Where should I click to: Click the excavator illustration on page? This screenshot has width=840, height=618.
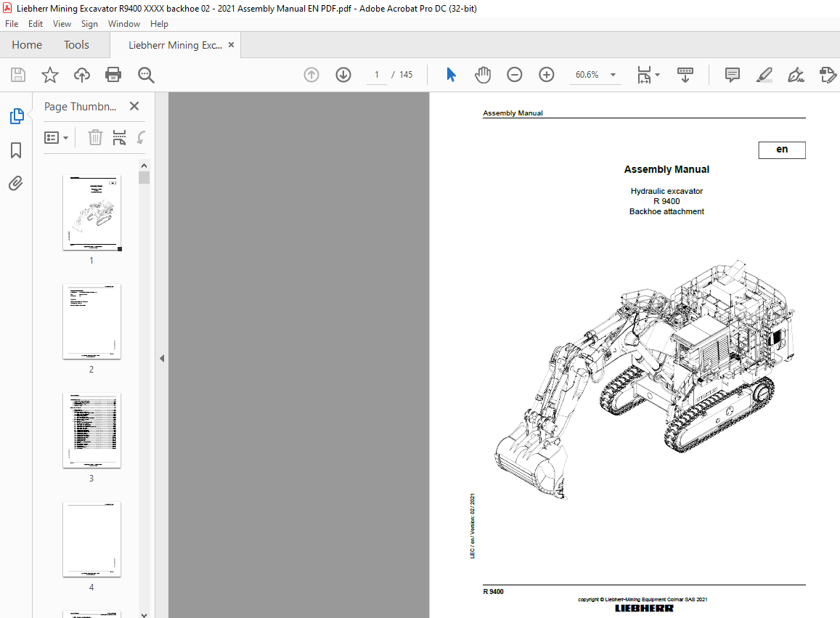click(x=645, y=380)
